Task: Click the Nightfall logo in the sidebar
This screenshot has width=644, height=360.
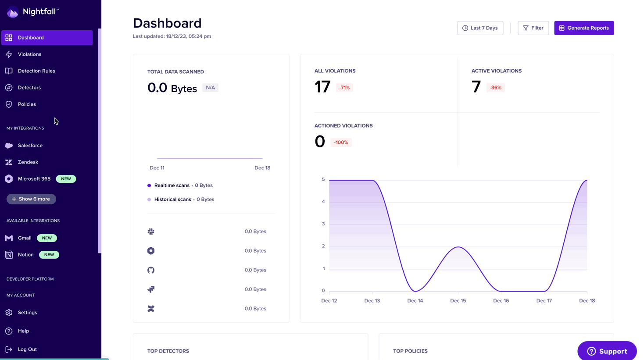Action: (33, 12)
